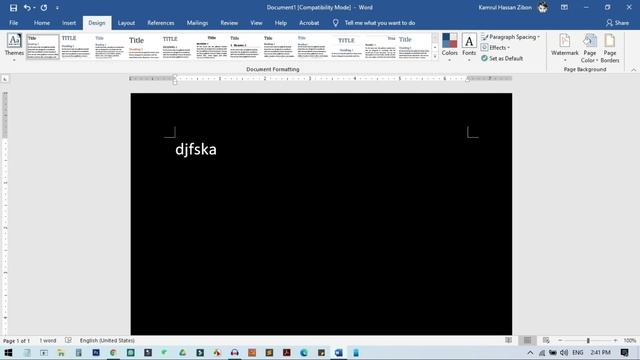Apply the last style set with blue Title
The width and height of the screenshot is (640, 360).
click(x=414, y=47)
